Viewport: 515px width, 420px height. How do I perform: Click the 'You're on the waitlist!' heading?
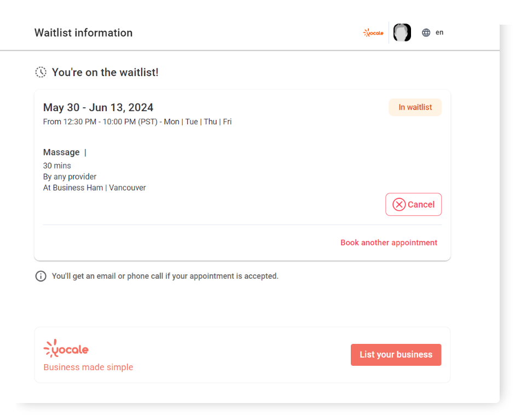[x=105, y=72]
